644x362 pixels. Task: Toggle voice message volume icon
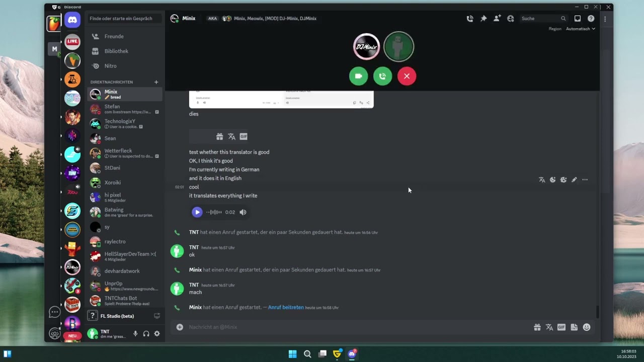[243, 212]
